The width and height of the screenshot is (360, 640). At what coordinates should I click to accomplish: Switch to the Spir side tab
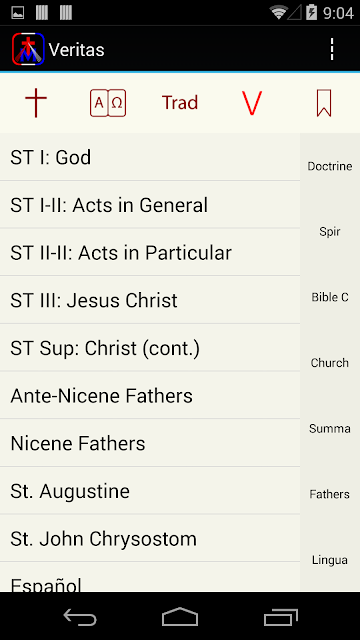(x=330, y=231)
